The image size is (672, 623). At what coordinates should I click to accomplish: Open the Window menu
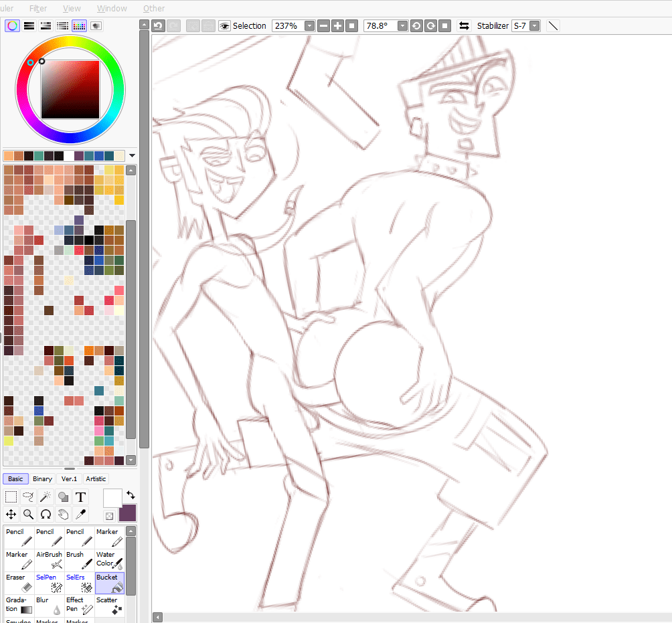point(111,8)
